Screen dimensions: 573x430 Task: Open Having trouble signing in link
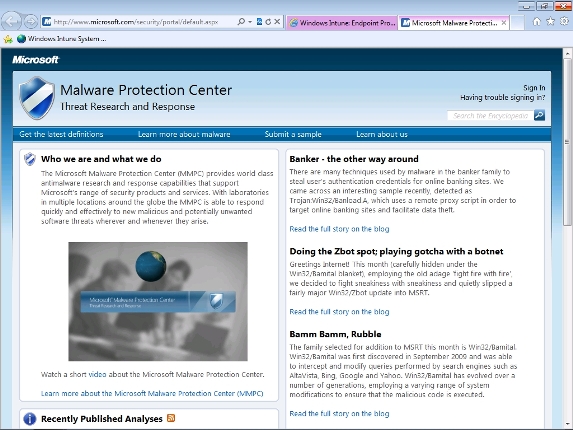pyautogui.click(x=502, y=98)
